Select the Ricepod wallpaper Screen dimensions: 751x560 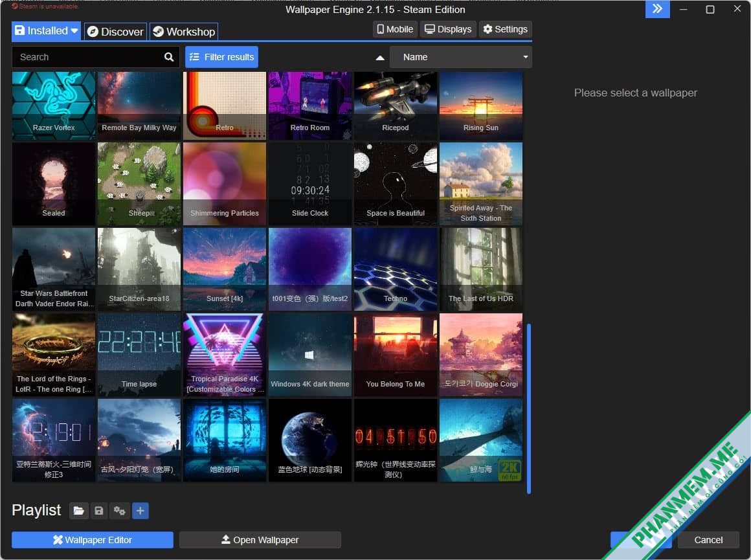pos(396,106)
